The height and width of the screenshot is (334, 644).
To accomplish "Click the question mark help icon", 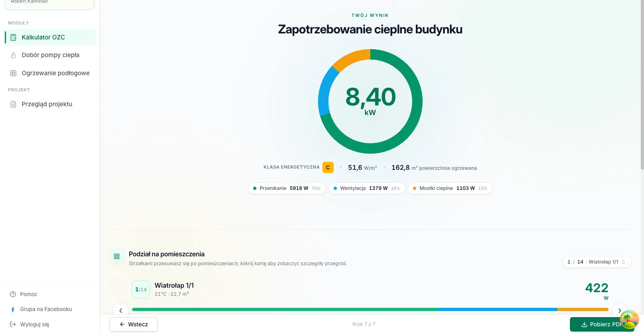I will (13, 294).
